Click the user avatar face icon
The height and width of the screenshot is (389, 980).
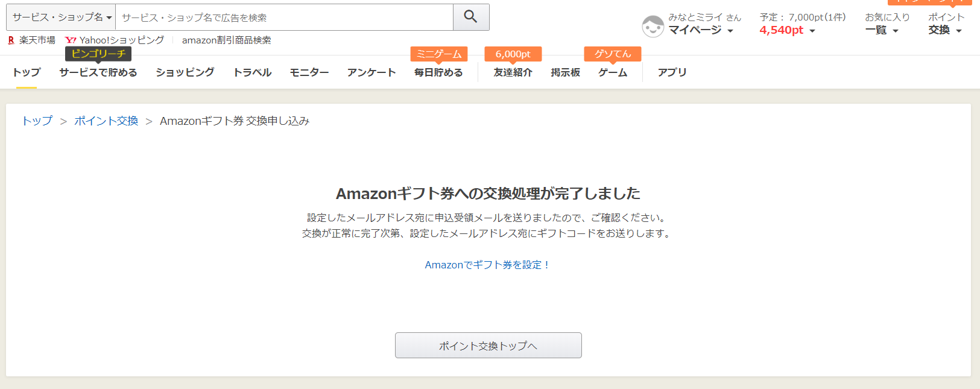653,27
